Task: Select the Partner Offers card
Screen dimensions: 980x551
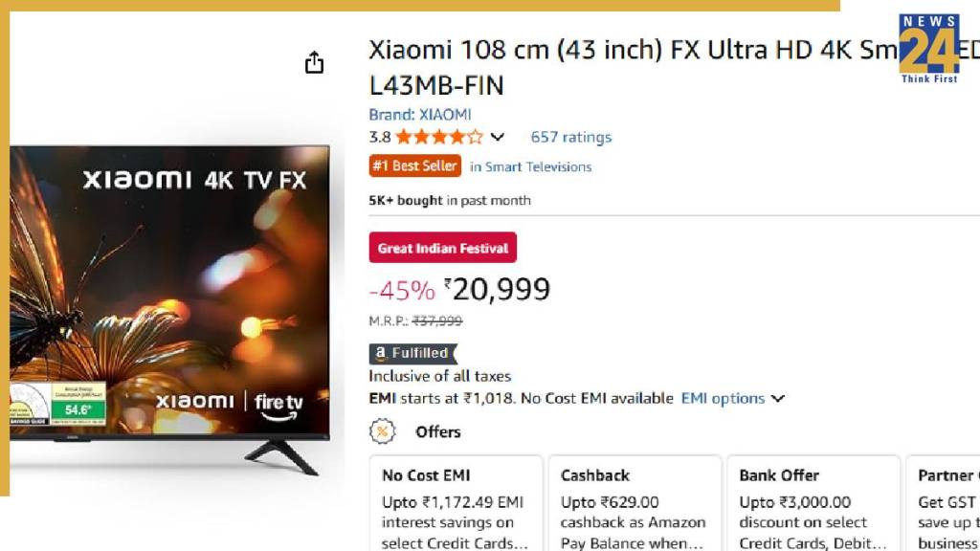Action: click(x=946, y=505)
